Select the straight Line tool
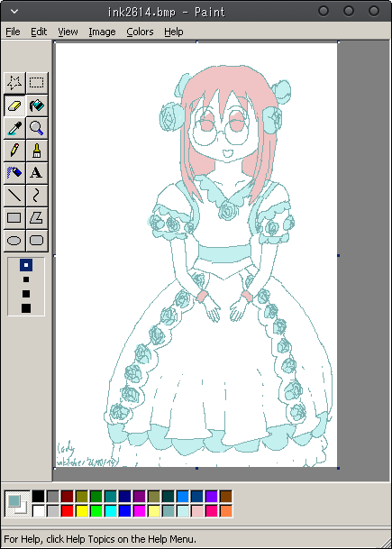 point(14,196)
